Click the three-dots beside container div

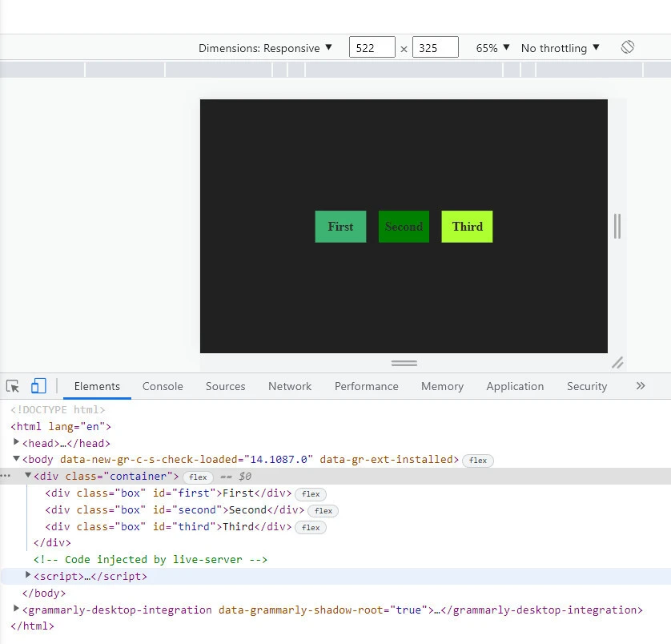(6, 476)
